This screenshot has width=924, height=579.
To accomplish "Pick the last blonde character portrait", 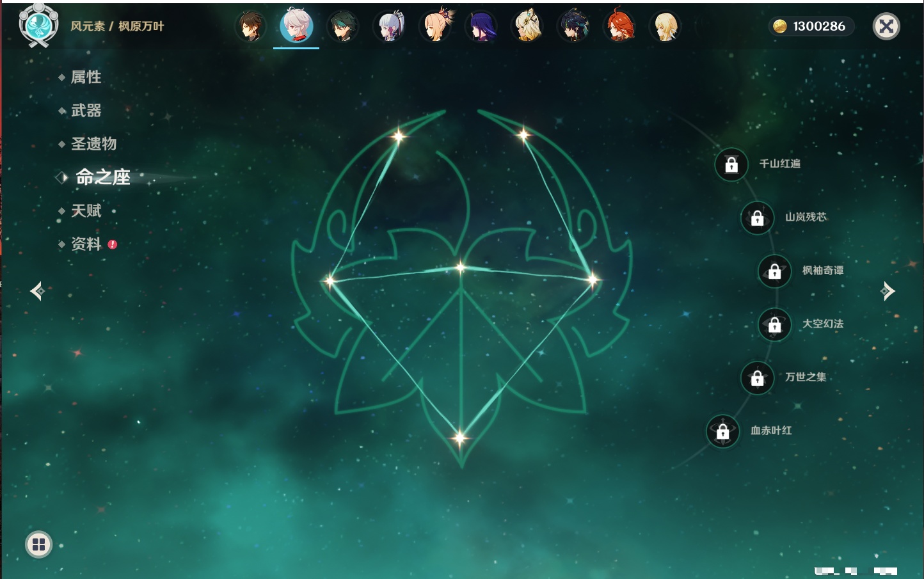I will pos(665,26).
